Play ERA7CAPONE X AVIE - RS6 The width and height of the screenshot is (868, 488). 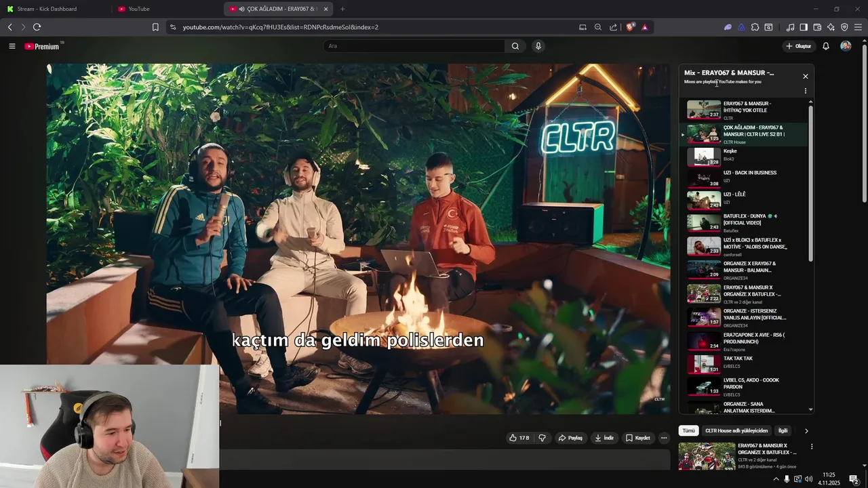(744, 341)
